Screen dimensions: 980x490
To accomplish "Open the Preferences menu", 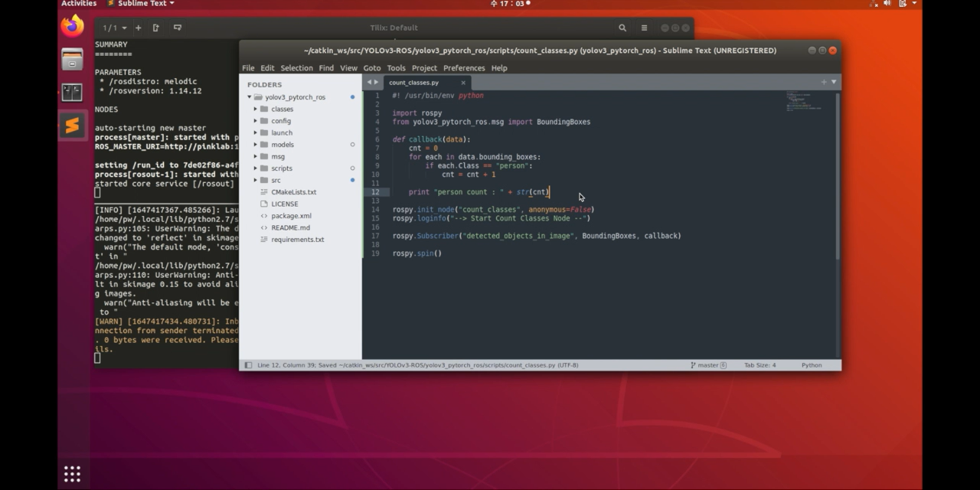I will (464, 68).
